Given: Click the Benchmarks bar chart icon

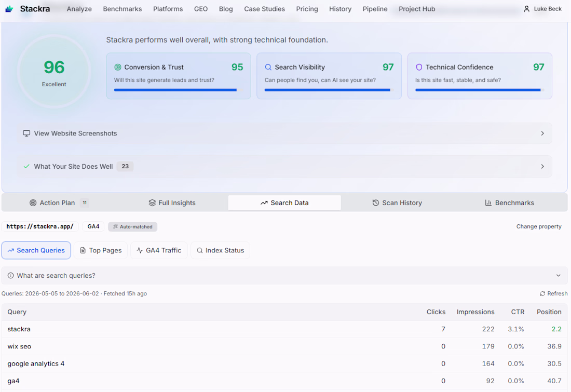Looking at the screenshot, I should 488,203.
